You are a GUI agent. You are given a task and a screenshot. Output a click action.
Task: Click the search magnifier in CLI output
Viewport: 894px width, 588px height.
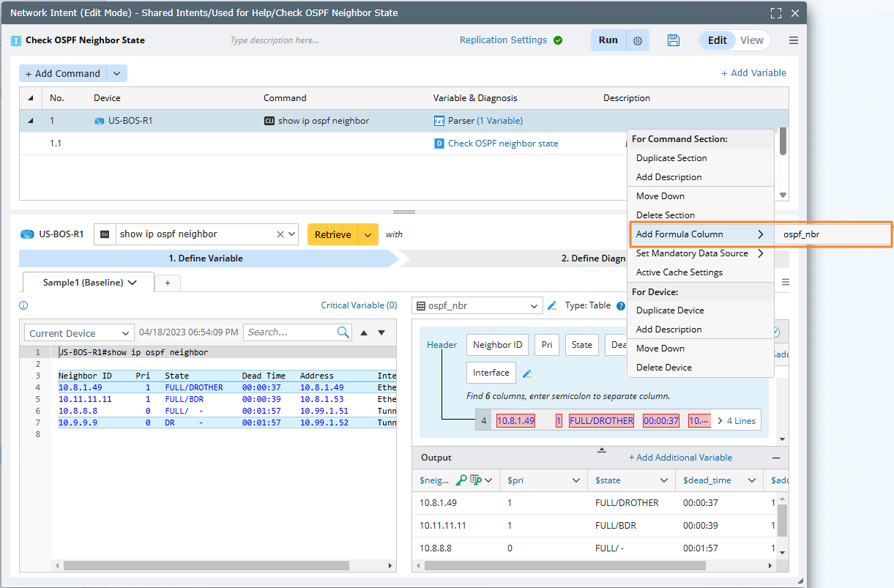coord(343,332)
